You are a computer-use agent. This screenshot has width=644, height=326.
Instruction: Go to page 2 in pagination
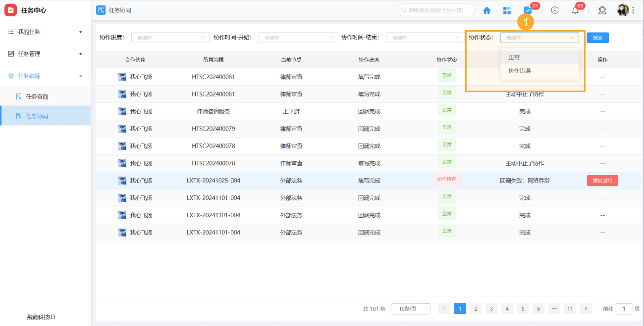click(476, 309)
